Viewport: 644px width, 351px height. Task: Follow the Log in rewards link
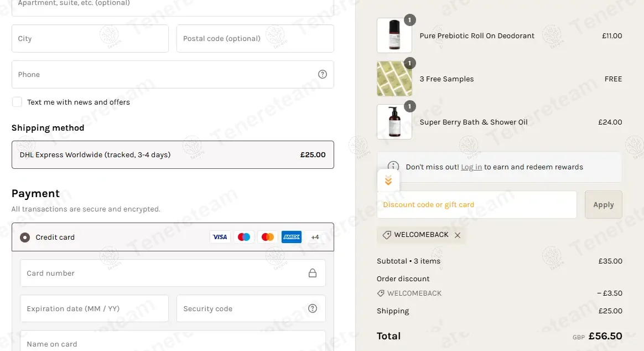(x=471, y=167)
